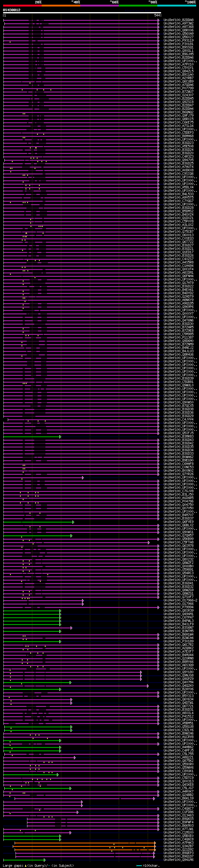
Task: Select hit label UniRef100_Q6CUB9
Action: click(x=178, y=81)
